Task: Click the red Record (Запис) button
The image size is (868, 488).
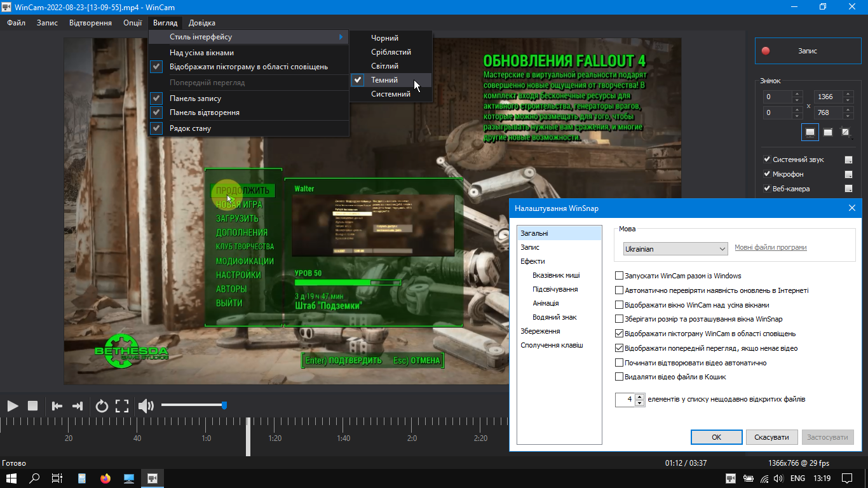Action: pyautogui.click(x=808, y=51)
